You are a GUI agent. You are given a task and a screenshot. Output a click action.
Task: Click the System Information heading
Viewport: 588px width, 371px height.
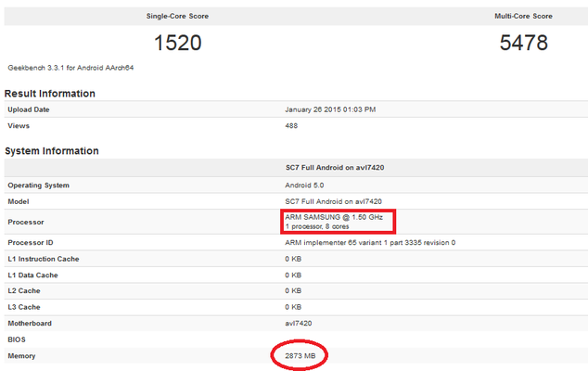(51, 151)
